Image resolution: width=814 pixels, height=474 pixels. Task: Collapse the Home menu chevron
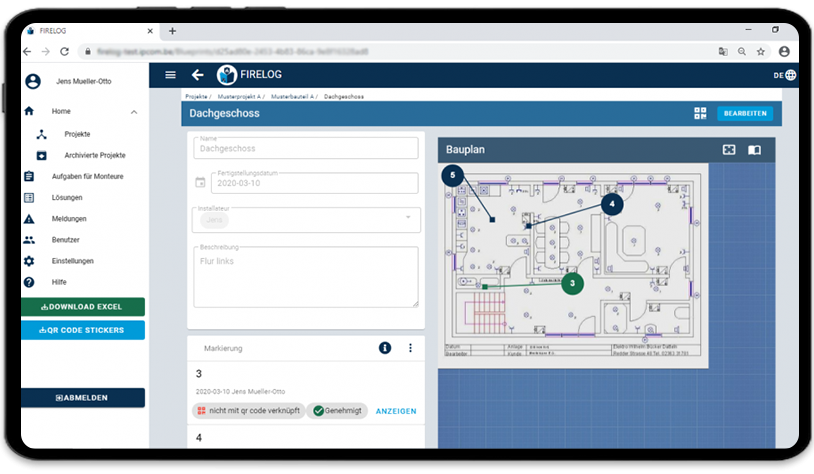[134, 112]
